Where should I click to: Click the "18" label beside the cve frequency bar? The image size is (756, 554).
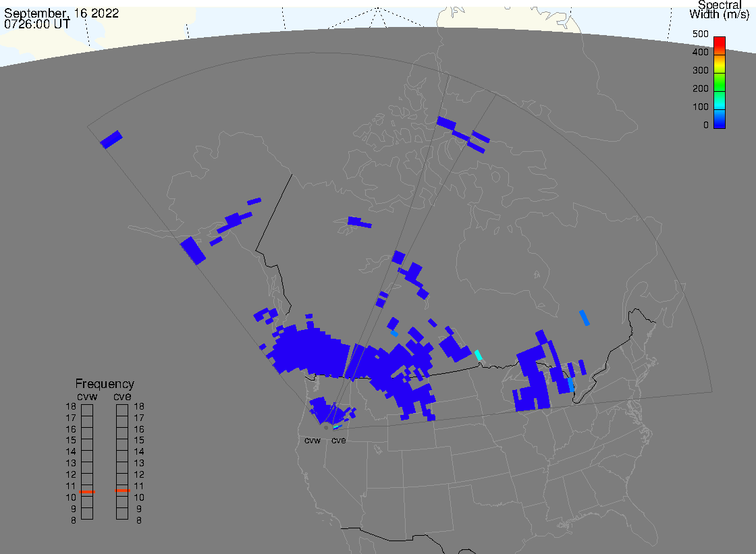pyautogui.click(x=139, y=406)
